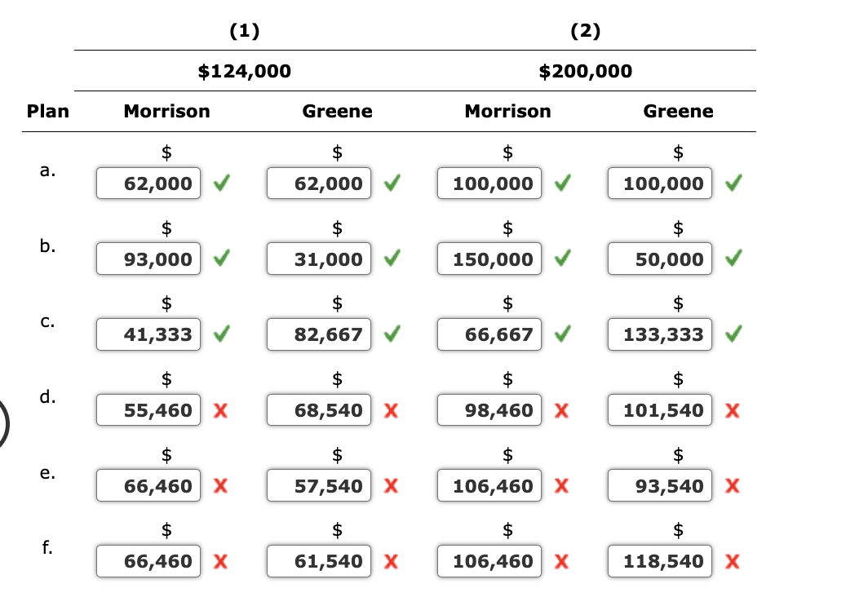The width and height of the screenshot is (868, 597).
Task: Select the input field showing 62,000 under Greene
Action: pyautogui.click(x=319, y=183)
